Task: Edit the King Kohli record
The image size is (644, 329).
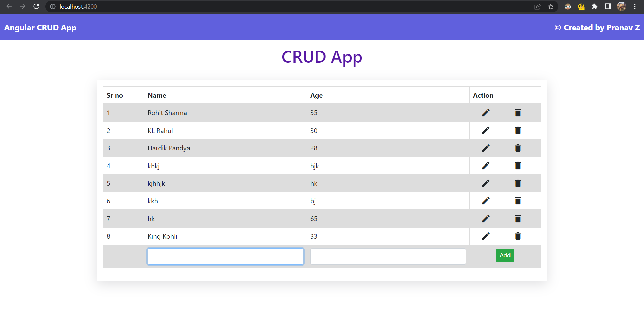Action: pos(485,236)
